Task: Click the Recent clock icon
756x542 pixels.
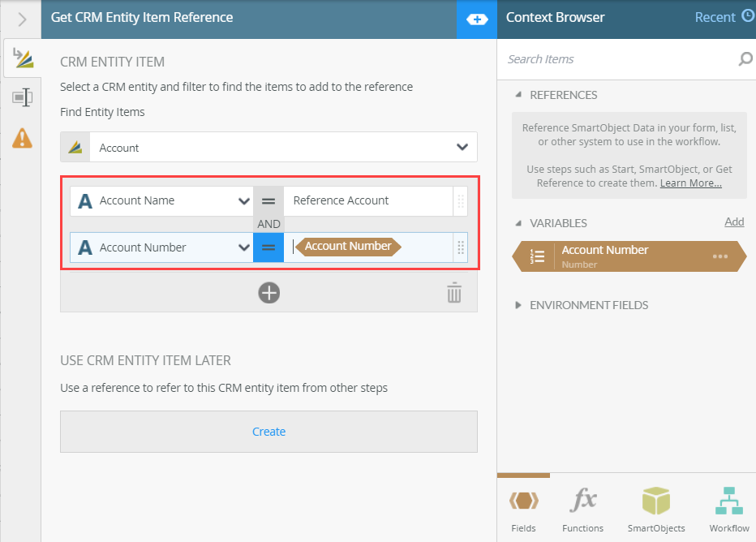Action: [747, 16]
